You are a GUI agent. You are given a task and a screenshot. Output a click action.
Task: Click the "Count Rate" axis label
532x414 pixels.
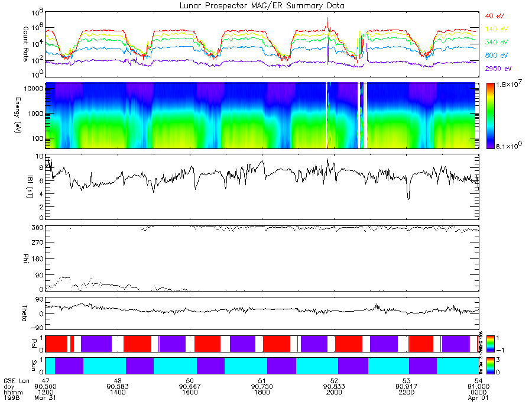pyautogui.click(x=25, y=44)
